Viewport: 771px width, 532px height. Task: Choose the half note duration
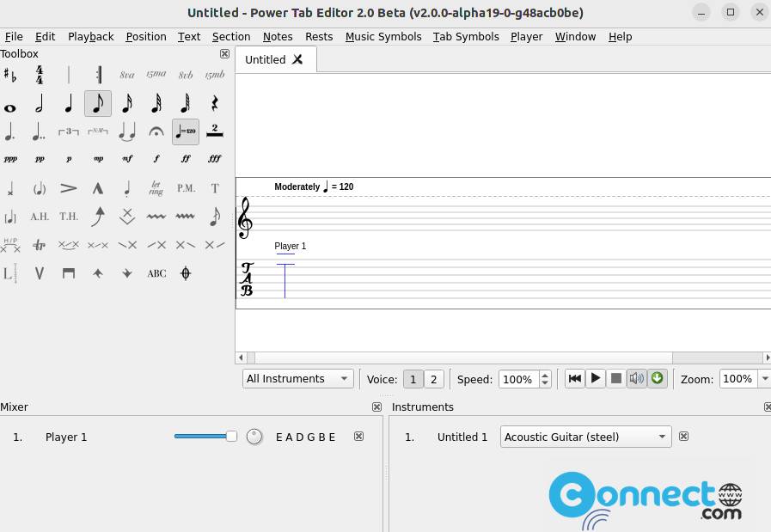(40, 103)
